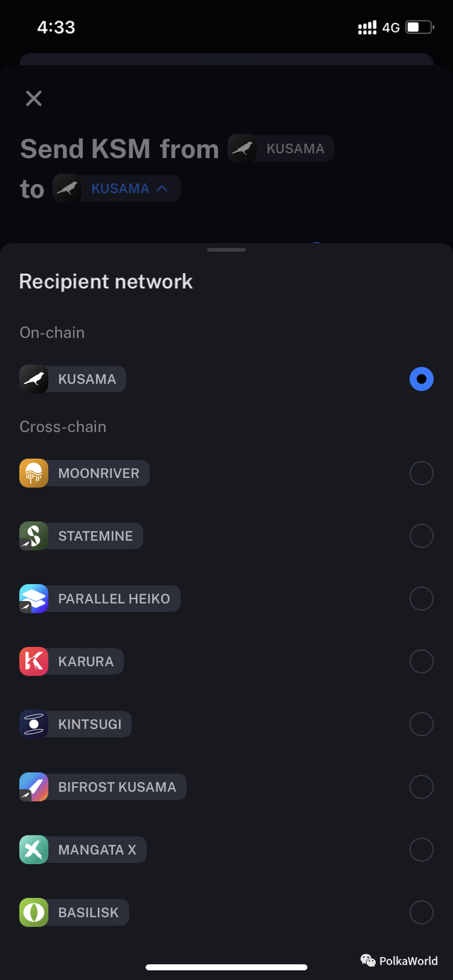
Task: Tap the Mangata X logo icon
Action: click(x=34, y=850)
